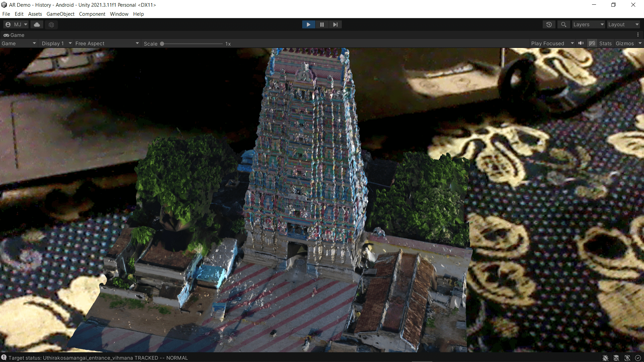The height and width of the screenshot is (362, 644).
Task: Open Undo History icon
Action: [x=549, y=24]
